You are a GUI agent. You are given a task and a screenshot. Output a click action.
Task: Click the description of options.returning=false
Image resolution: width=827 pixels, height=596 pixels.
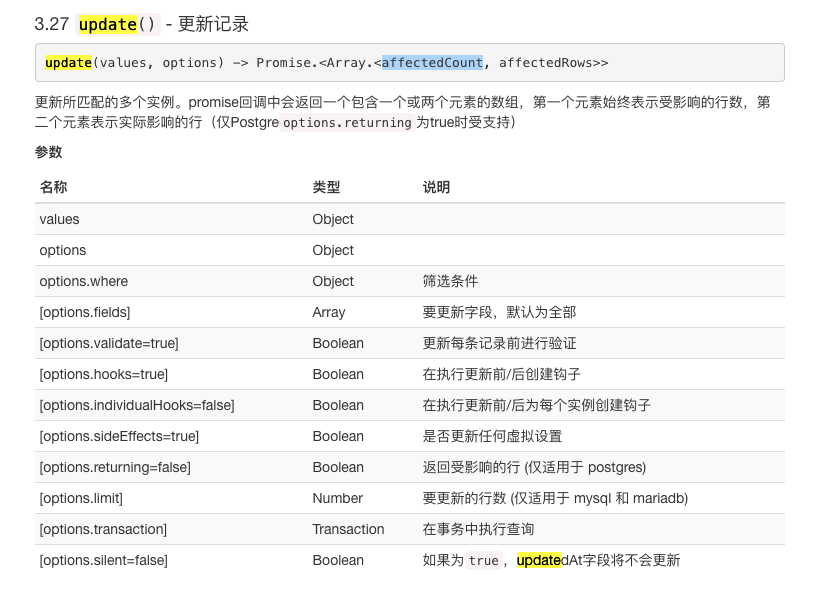click(x=534, y=467)
